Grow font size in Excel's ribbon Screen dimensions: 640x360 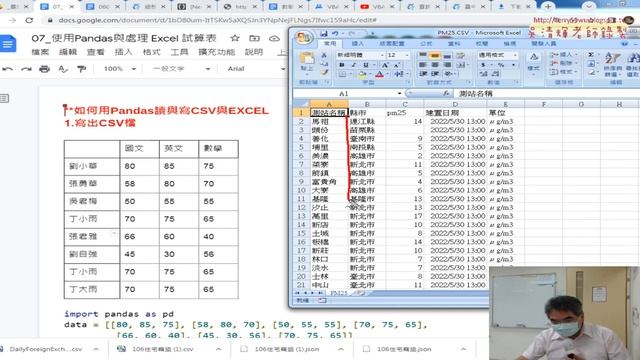(x=385, y=65)
